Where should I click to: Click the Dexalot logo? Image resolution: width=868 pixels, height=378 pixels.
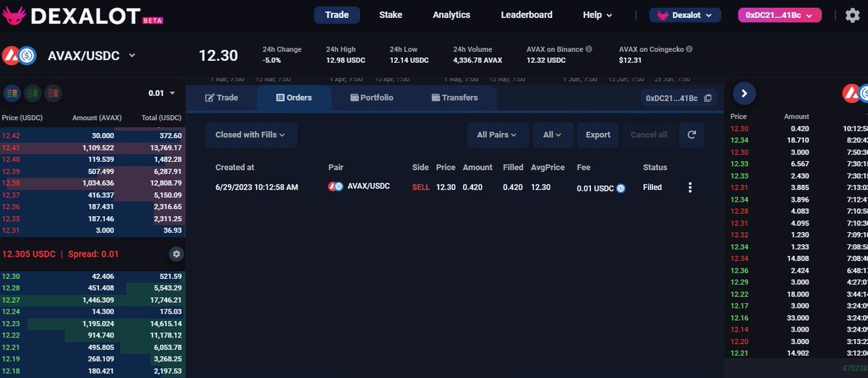pyautogui.click(x=83, y=14)
